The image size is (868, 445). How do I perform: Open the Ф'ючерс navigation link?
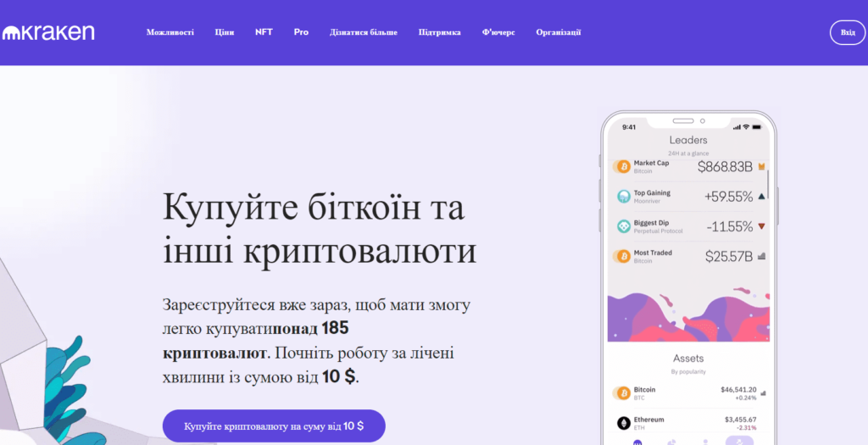(x=498, y=32)
